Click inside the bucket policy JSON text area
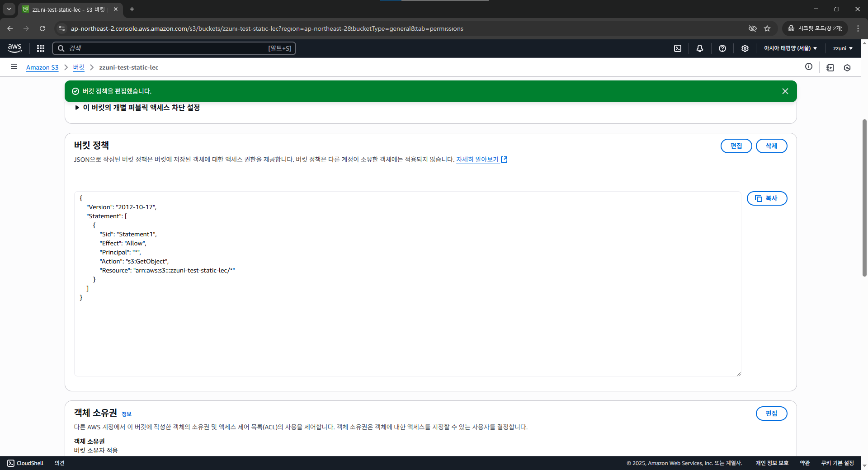Image resolution: width=868 pixels, height=470 pixels. click(407, 284)
